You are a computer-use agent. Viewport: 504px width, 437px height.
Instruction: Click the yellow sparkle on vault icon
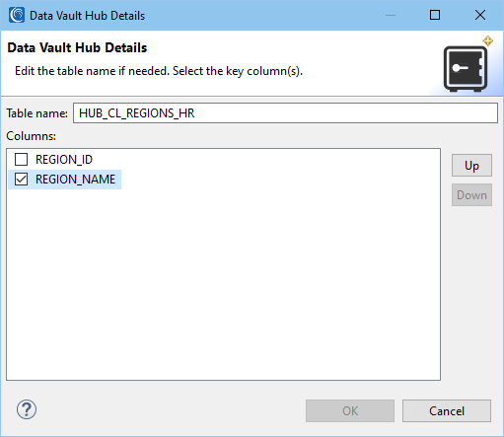pyautogui.click(x=488, y=41)
